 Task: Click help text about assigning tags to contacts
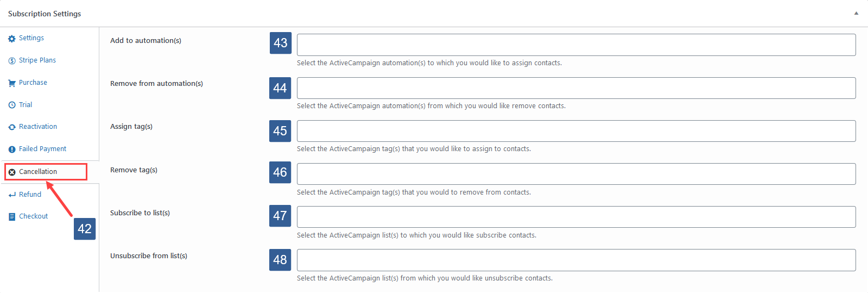(414, 149)
